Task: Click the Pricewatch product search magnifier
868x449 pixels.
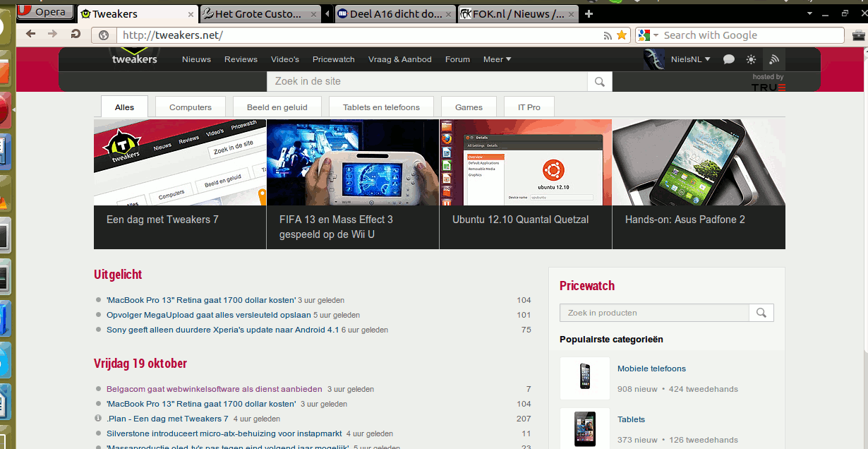Action: tap(761, 313)
